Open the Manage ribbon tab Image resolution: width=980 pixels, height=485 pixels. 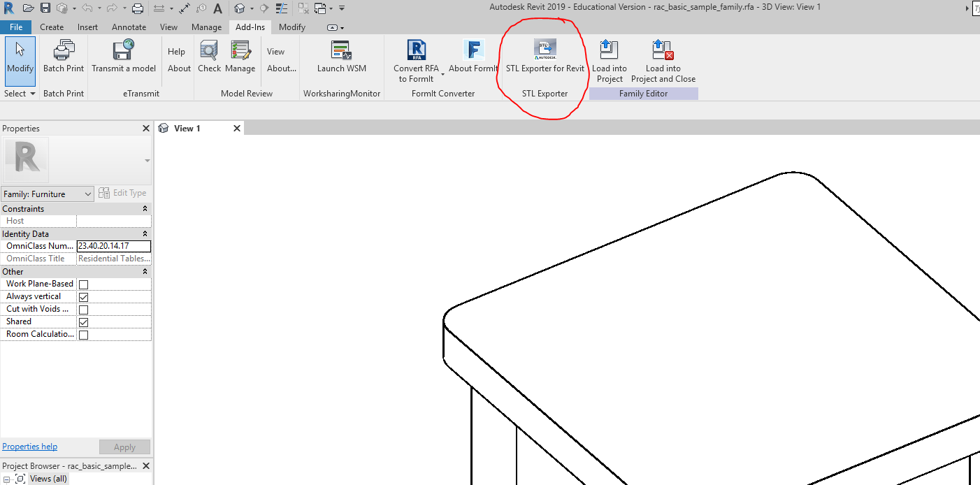[206, 27]
